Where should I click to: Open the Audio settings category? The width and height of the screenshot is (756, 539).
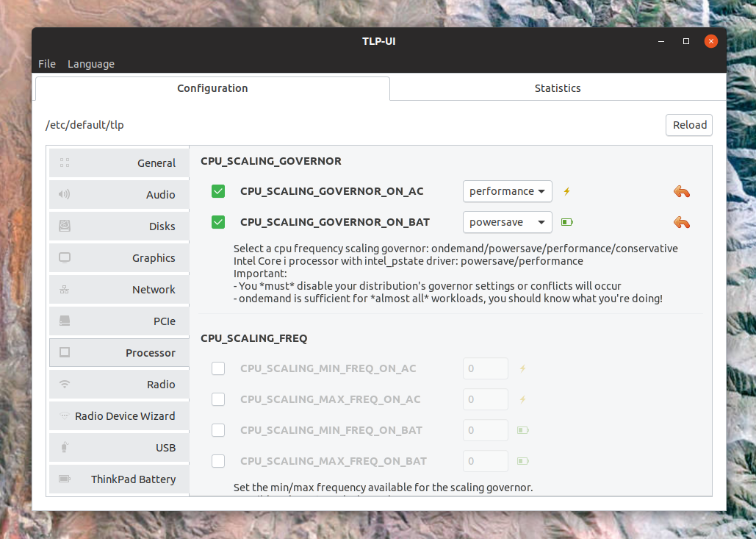click(x=119, y=194)
